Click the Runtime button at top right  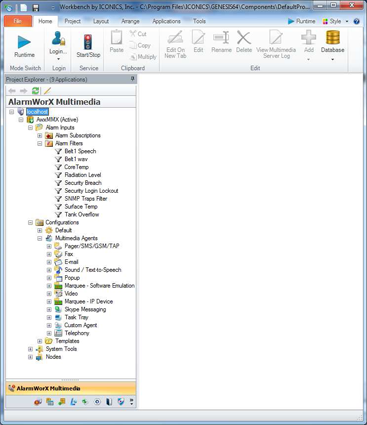click(x=301, y=21)
